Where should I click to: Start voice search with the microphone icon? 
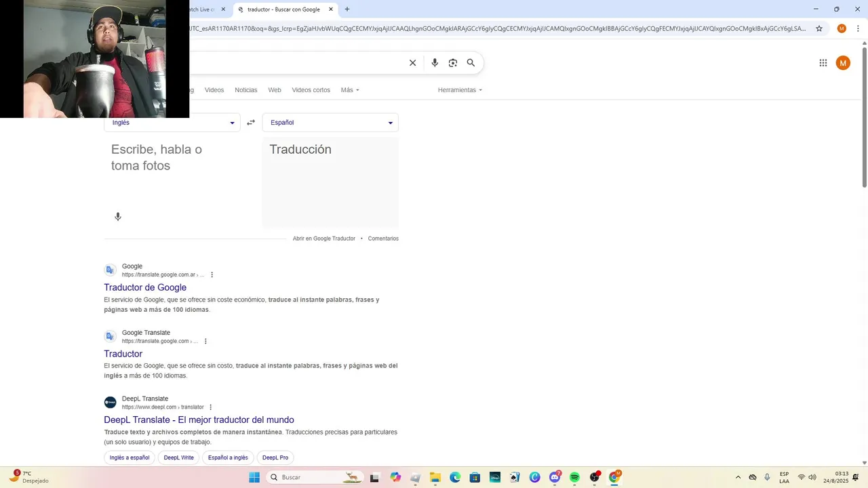coord(435,63)
